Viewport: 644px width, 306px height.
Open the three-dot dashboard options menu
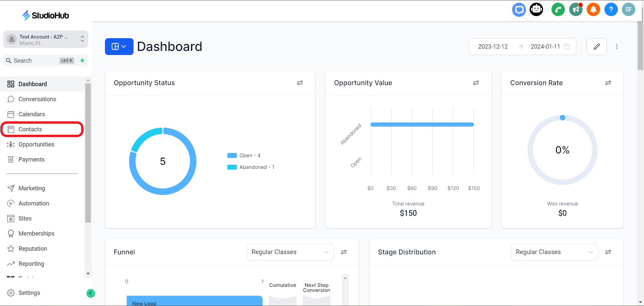coord(617,47)
